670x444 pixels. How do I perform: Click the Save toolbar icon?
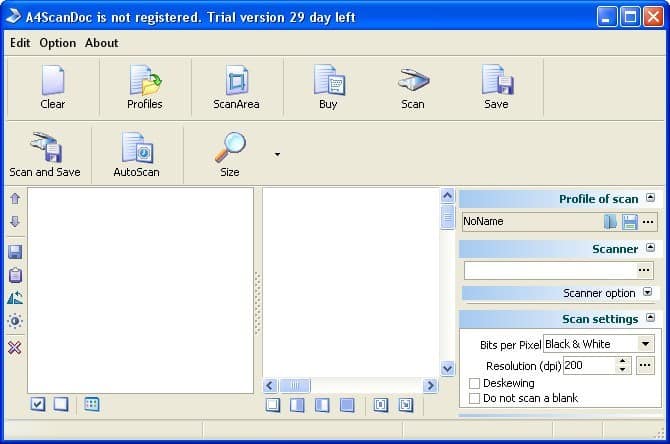tap(496, 82)
